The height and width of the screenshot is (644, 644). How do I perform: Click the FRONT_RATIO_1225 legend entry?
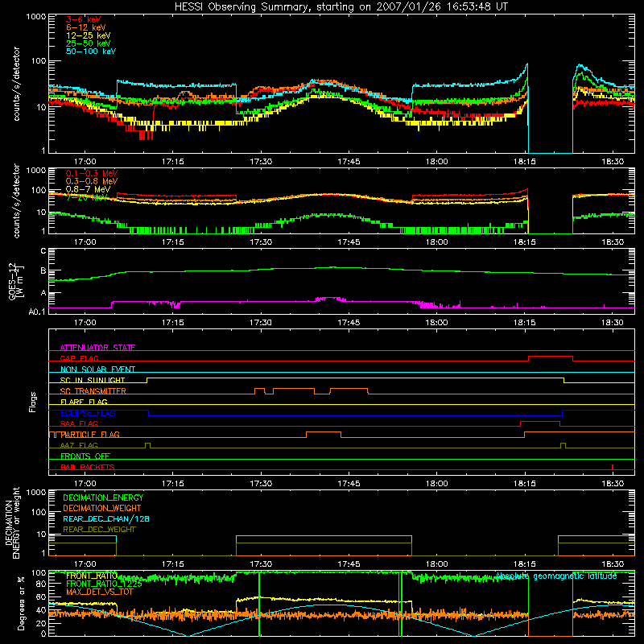104,584
